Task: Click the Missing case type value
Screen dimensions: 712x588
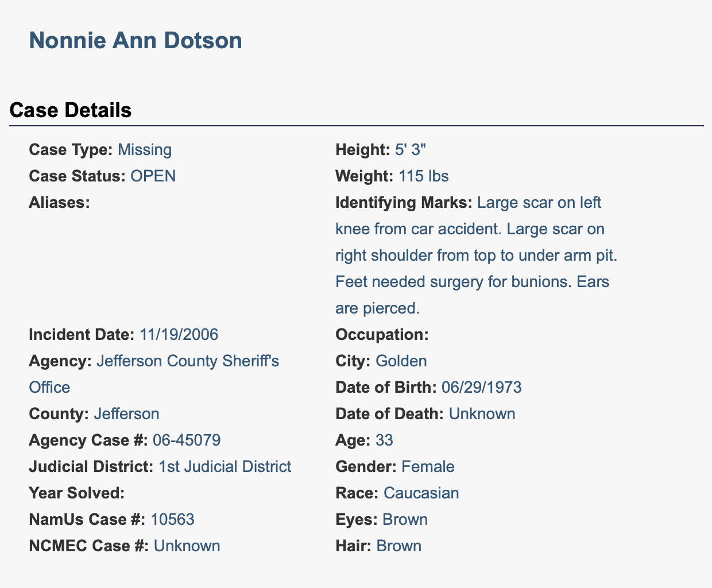Action: pyautogui.click(x=145, y=150)
